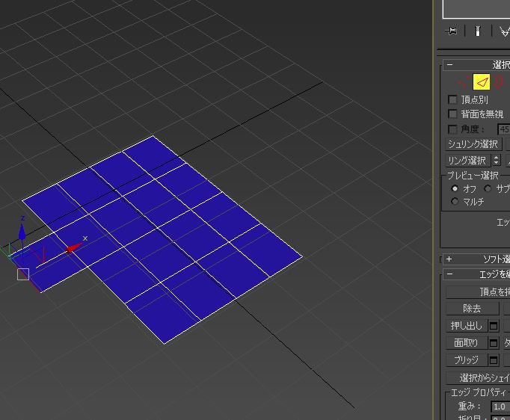Click the blue Z axis gizmo arrow
The height and width of the screenshot is (420, 510).
tap(22, 229)
